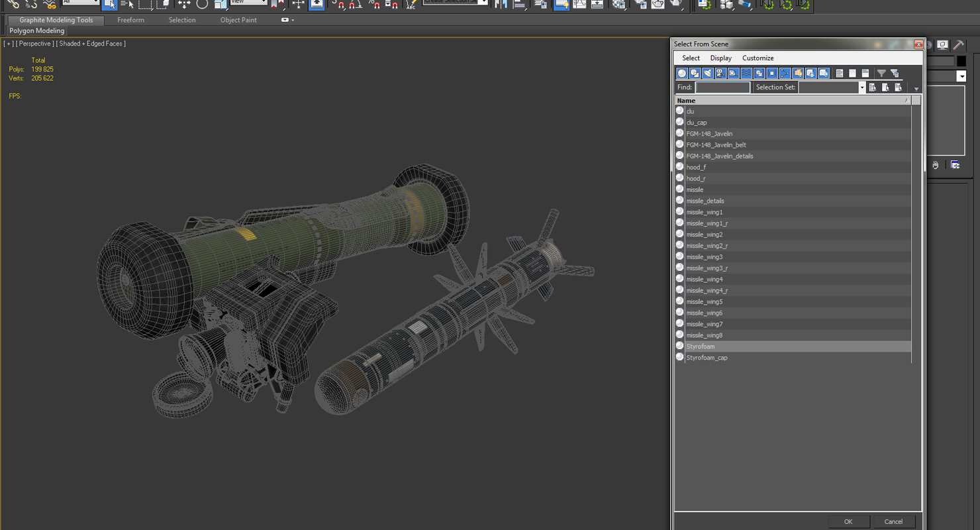
Task: Switch to the Object Paint ribbon tab
Action: (x=238, y=20)
